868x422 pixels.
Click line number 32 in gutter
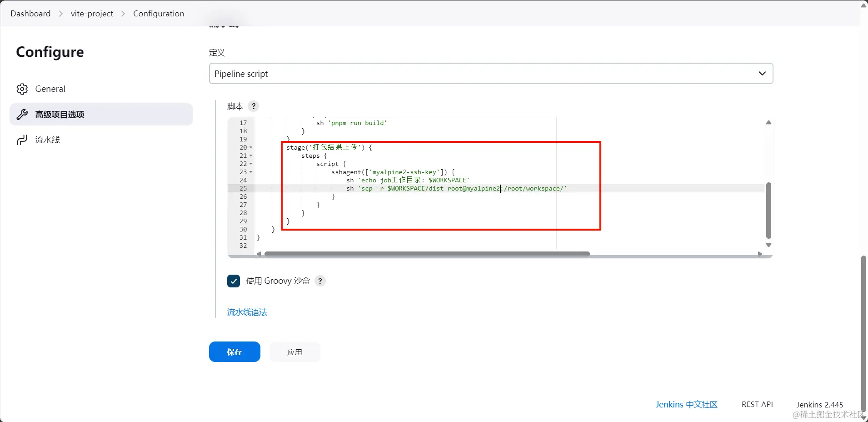pyautogui.click(x=243, y=246)
